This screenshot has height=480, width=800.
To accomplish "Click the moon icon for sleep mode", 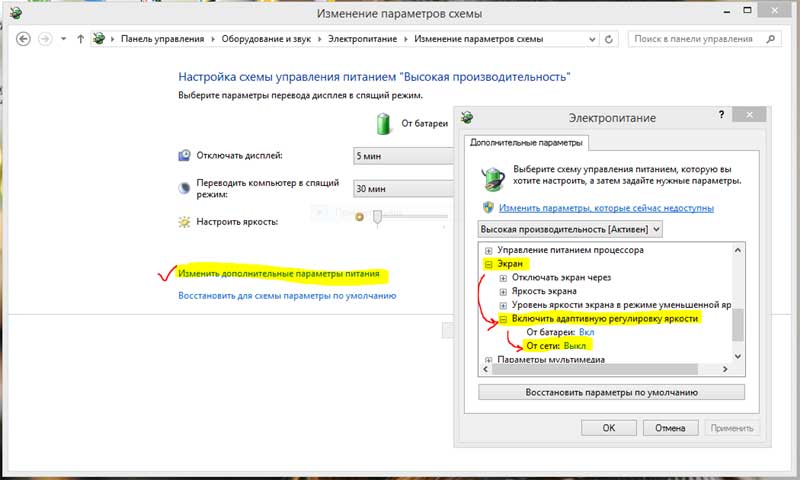I will tap(184, 188).
